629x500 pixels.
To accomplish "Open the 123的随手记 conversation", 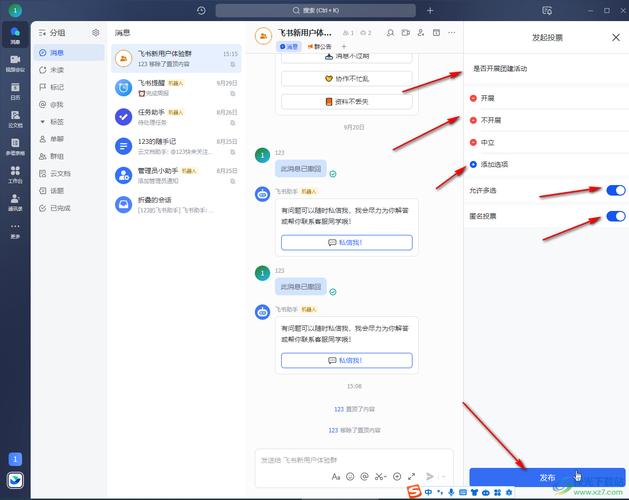I will click(176, 146).
